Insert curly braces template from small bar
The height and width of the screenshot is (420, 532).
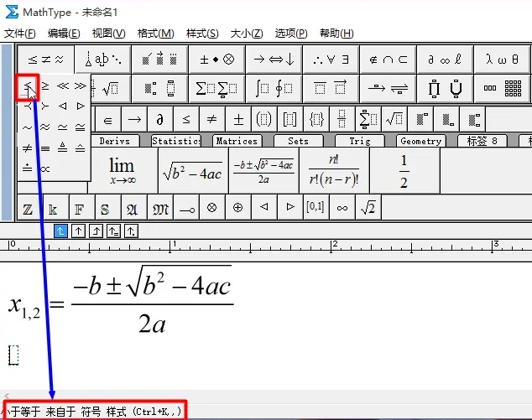(316, 119)
